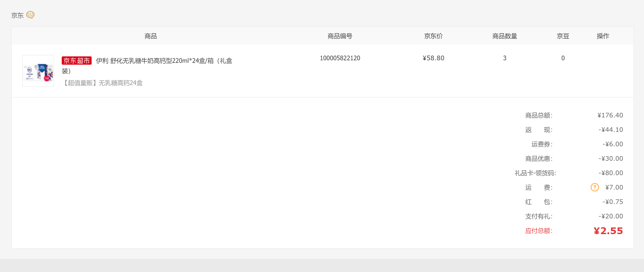Click the question mark icon beside 运费
Image resolution: width=644 pixels, height=272 pixels.
(595, 187)
